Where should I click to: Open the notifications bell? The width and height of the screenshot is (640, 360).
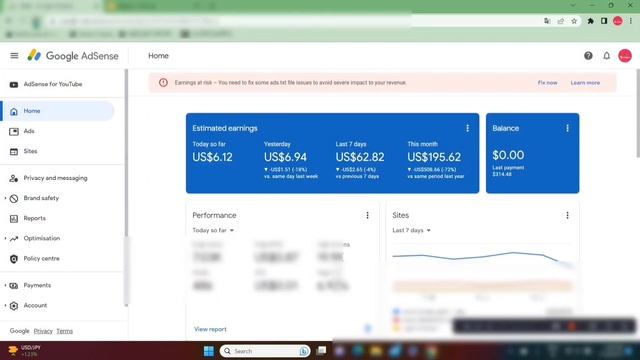(607, 56)
